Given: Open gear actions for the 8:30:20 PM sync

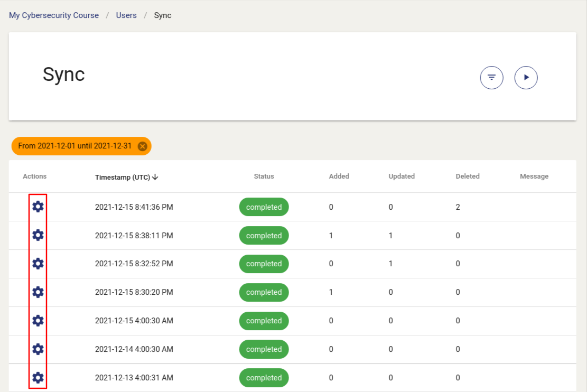Looking at the screenshot, I should pos(38,292).
